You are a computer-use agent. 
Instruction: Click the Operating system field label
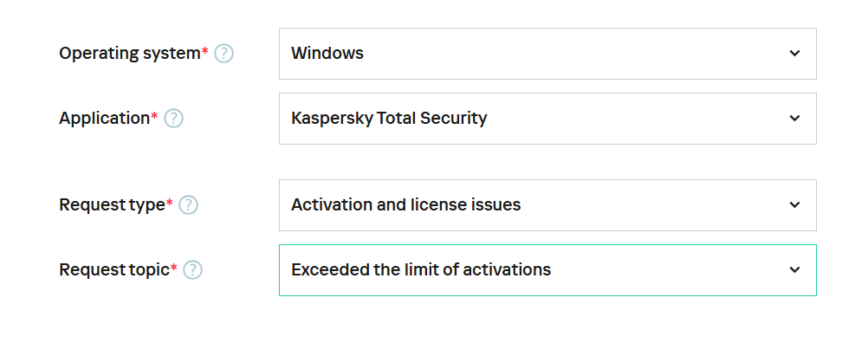pos(130,54)
